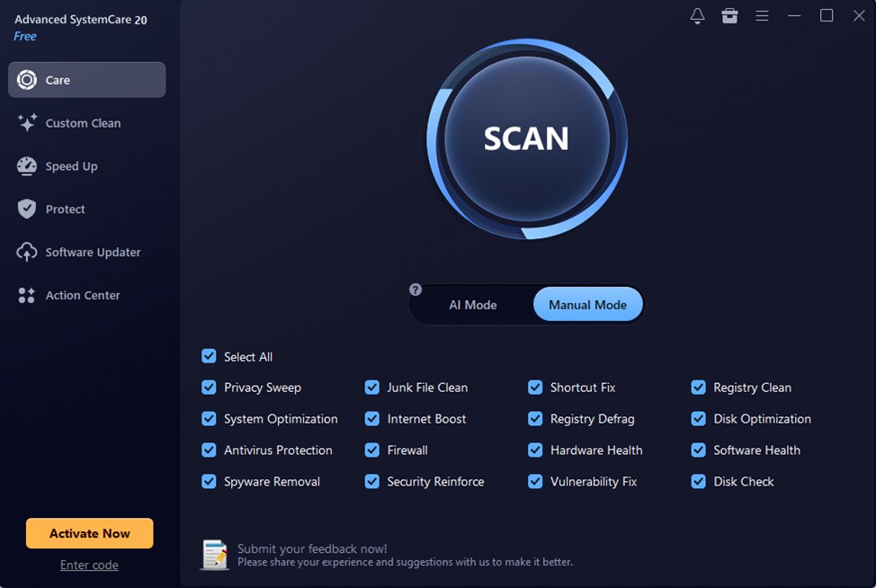Uncheck Registry Defrag
This screenshot has height=588, width=876.
click(535, 418)
